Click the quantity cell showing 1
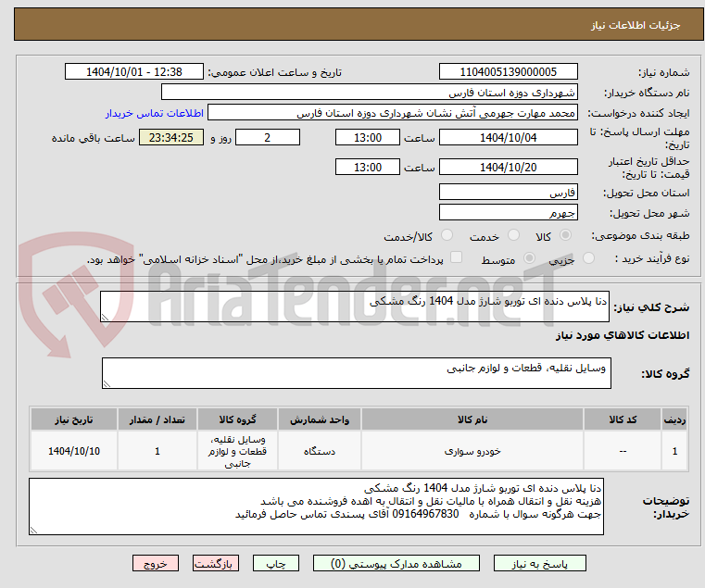705x588 pixels. 157,451
